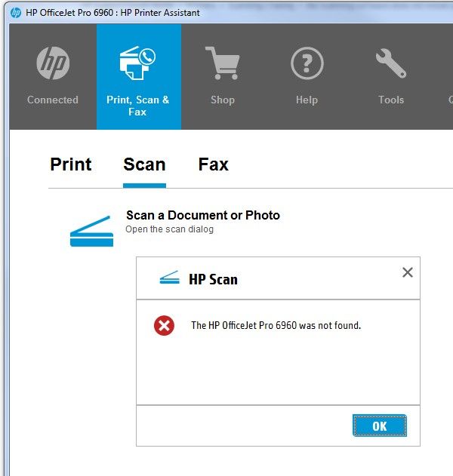Select the Print, Scan & Fax label

click(x=137, y=106)
